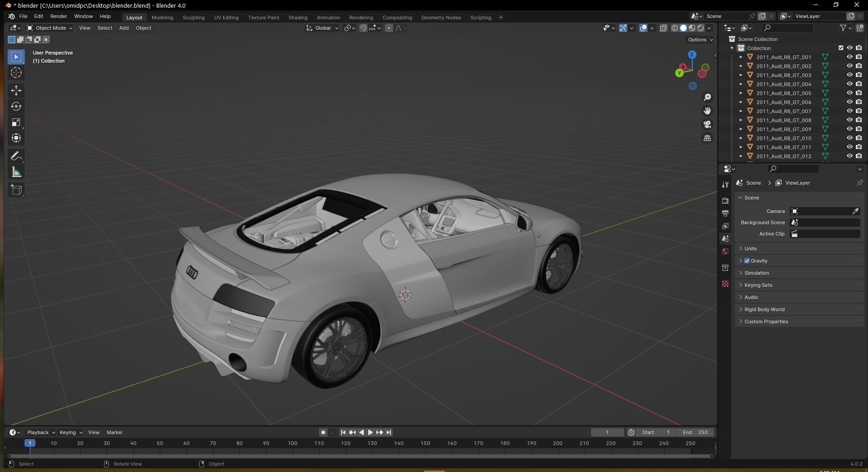Toggle the Gravity checkbox

tap(747, 261)
